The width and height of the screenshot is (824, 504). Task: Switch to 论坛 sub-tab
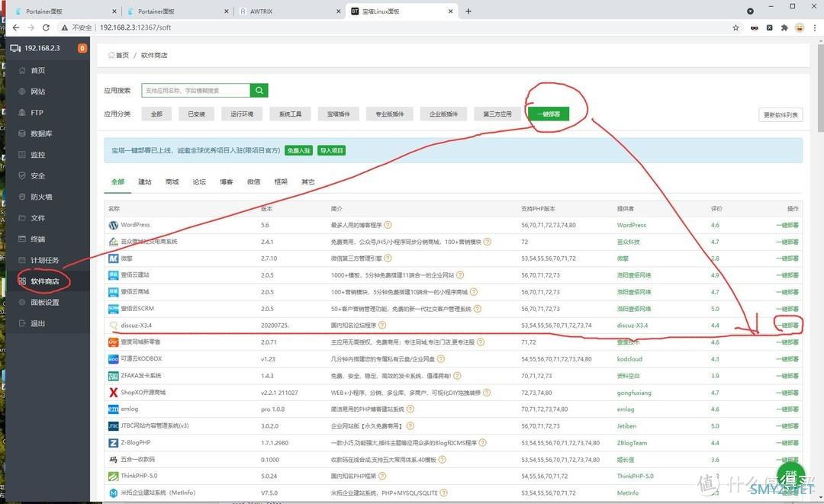pos(199,181)
